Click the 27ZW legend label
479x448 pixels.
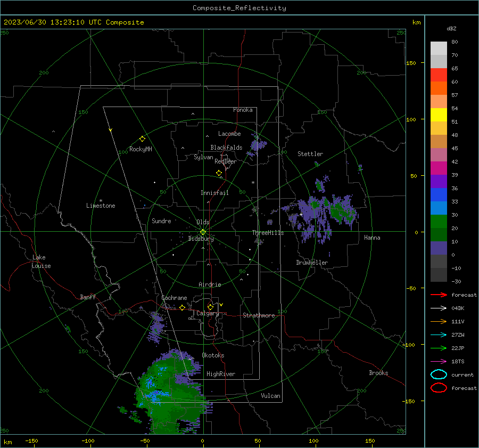point(458,335)
